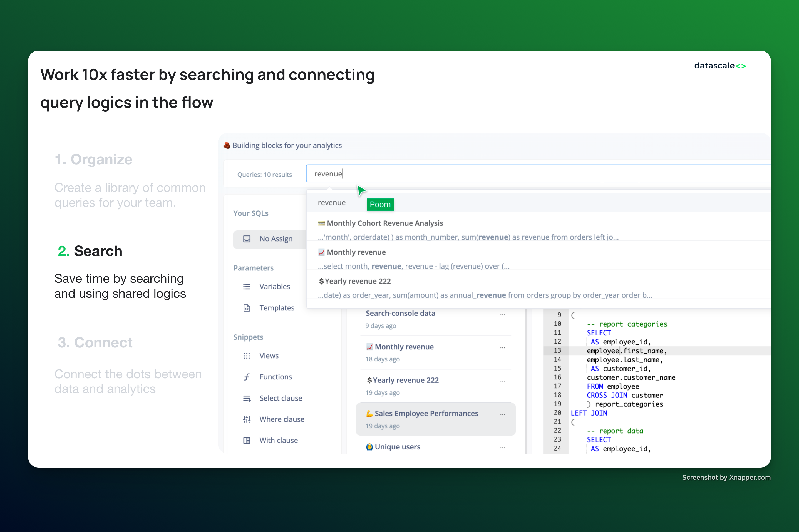The width and height of the screenshot is (799, 532).
Task: Open Select clause snippets
Action: pos(281,398)
